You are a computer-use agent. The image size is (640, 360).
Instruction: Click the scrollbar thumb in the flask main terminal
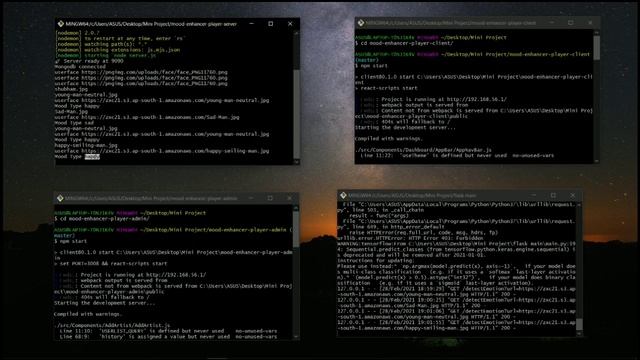[579, 324]
